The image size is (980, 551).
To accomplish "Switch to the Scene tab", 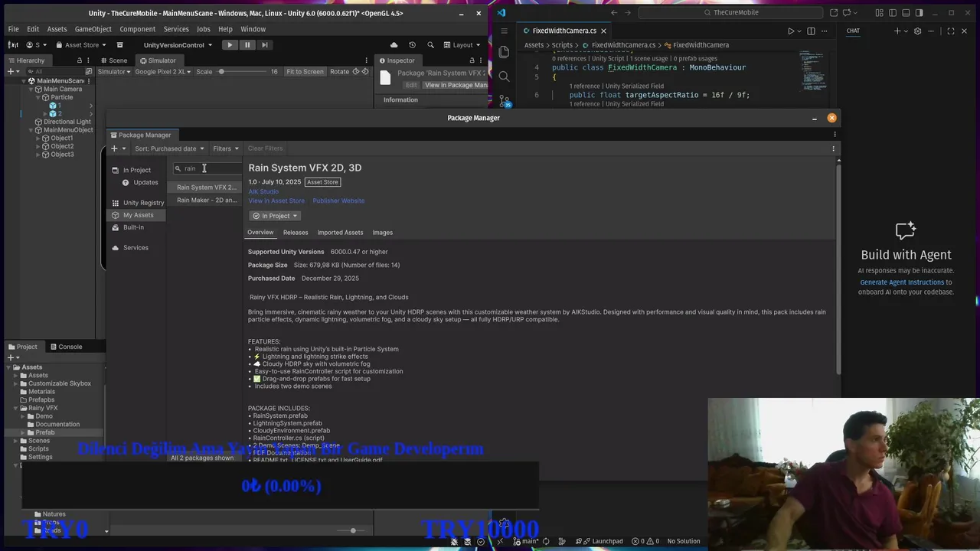I will click(x=113, y=60).
